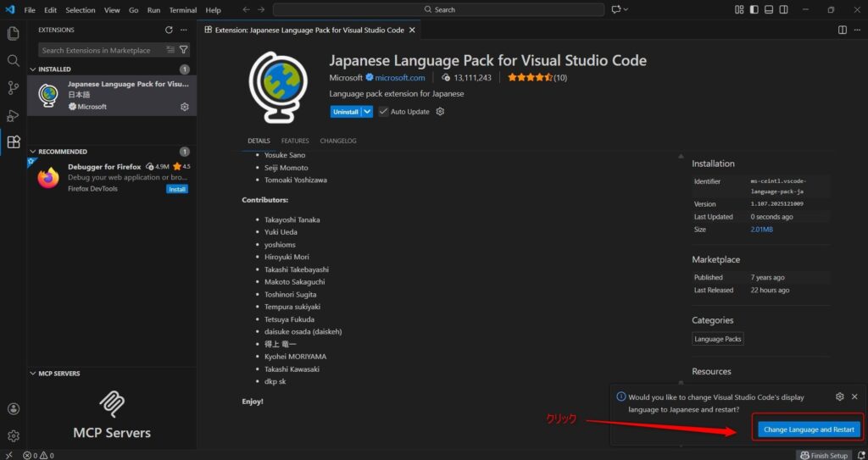Open the Run menu
The width and height of the screenshot is (868, 460).
pyautogui.click(x=154, y=10)
